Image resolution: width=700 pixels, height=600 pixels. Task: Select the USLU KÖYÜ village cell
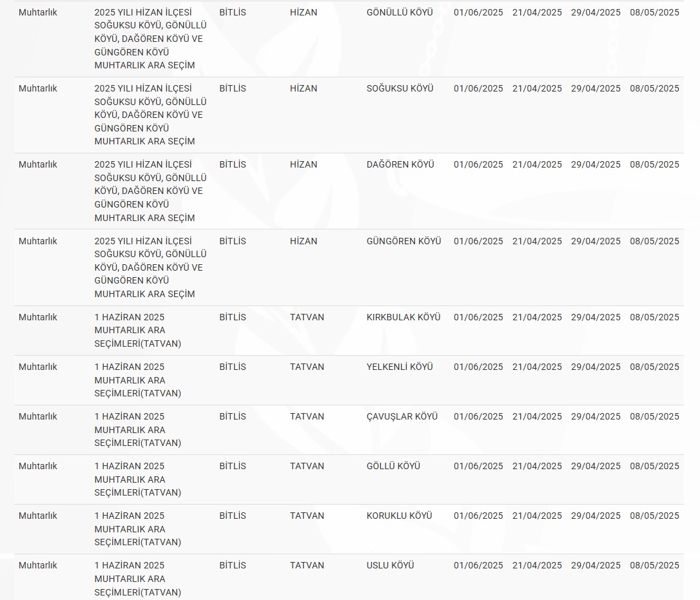[390, 565]
